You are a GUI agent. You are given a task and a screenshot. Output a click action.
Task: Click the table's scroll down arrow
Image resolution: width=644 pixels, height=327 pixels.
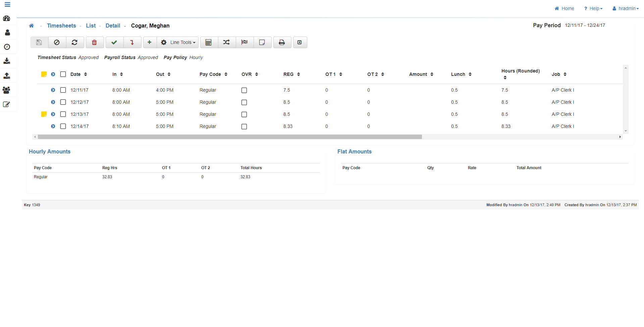point(626,131)
